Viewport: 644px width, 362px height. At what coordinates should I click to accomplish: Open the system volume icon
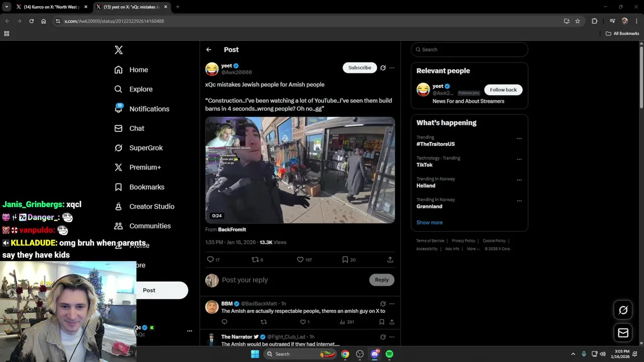(603, 354)
